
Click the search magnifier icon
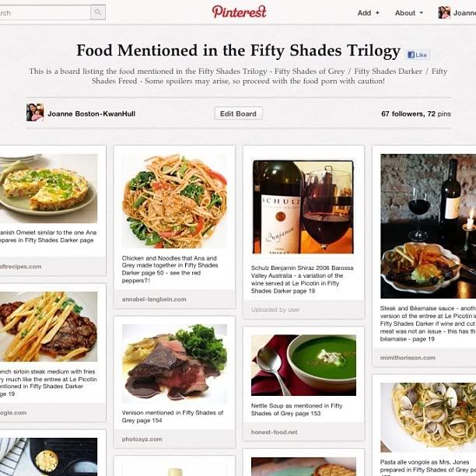[98, 12]
